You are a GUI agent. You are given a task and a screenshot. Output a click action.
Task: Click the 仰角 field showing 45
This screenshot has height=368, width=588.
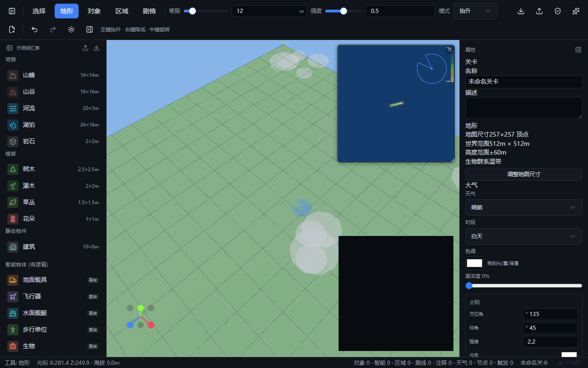[550, 328]
